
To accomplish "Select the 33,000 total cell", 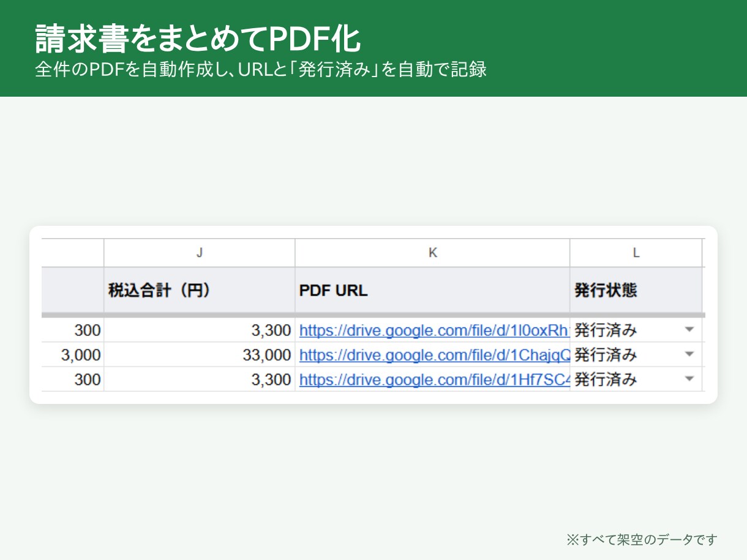I will [x=200, y=355].
